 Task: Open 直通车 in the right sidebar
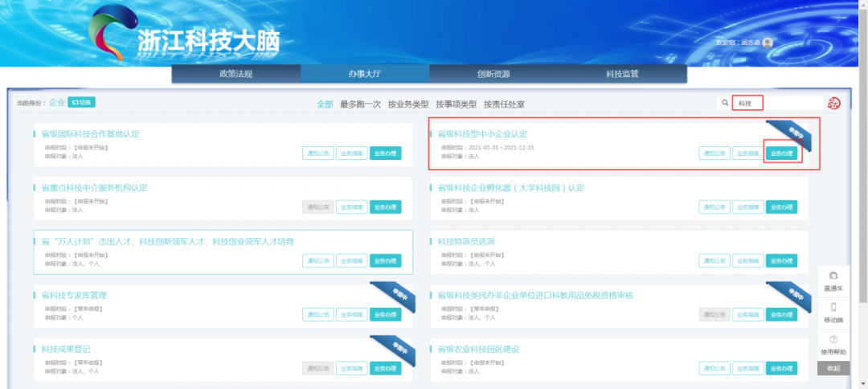[x=833, y=281]
